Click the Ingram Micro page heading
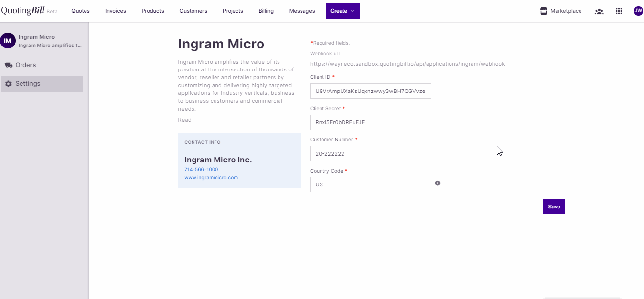The height and width of the screenshot is (299, 644). (221, 44)
